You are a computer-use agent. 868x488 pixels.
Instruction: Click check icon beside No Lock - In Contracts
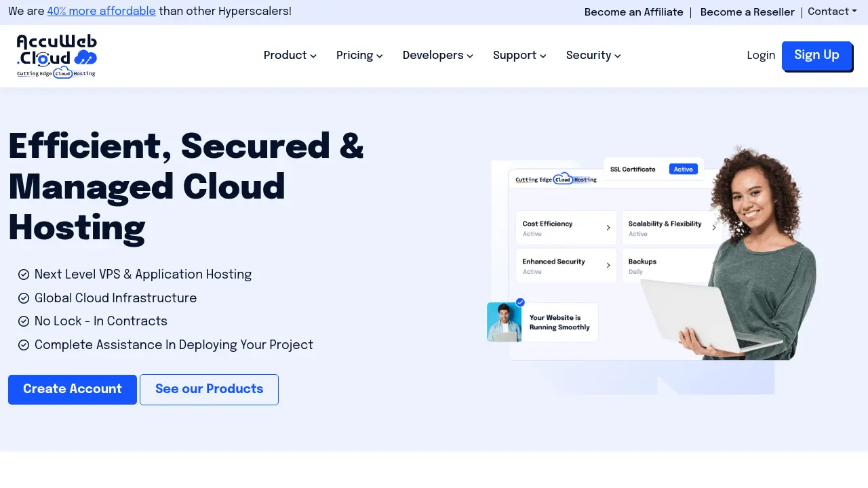pyautogui.click(x=24, y=321)
